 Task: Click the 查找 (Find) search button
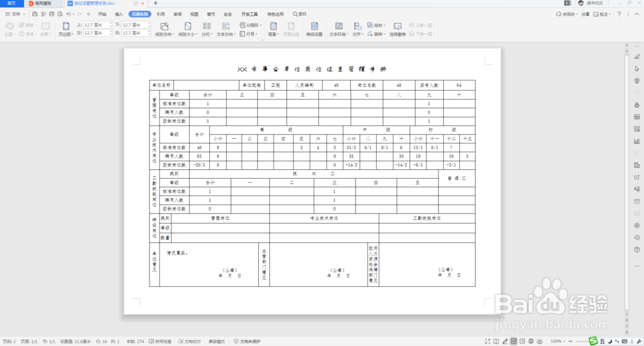point(299,14)
